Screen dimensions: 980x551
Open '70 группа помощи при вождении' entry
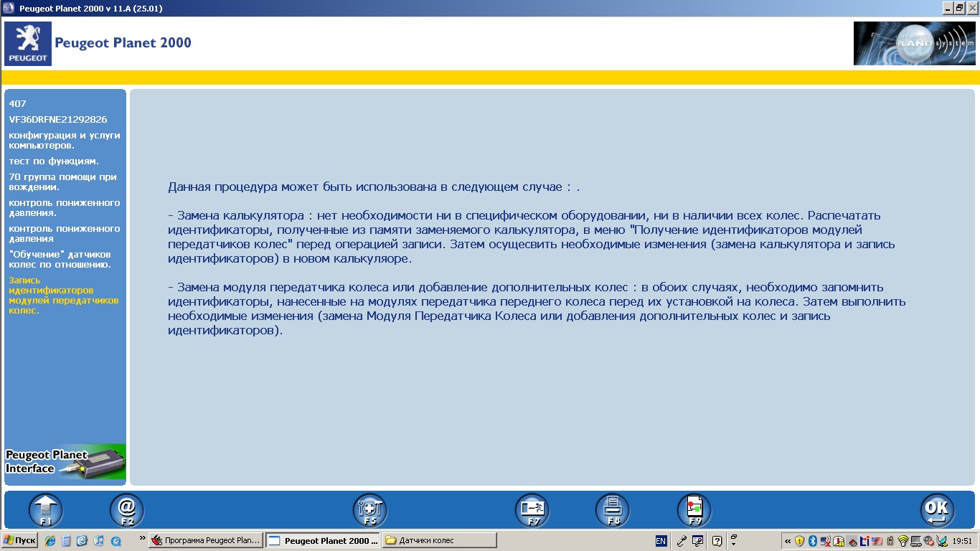62,182
